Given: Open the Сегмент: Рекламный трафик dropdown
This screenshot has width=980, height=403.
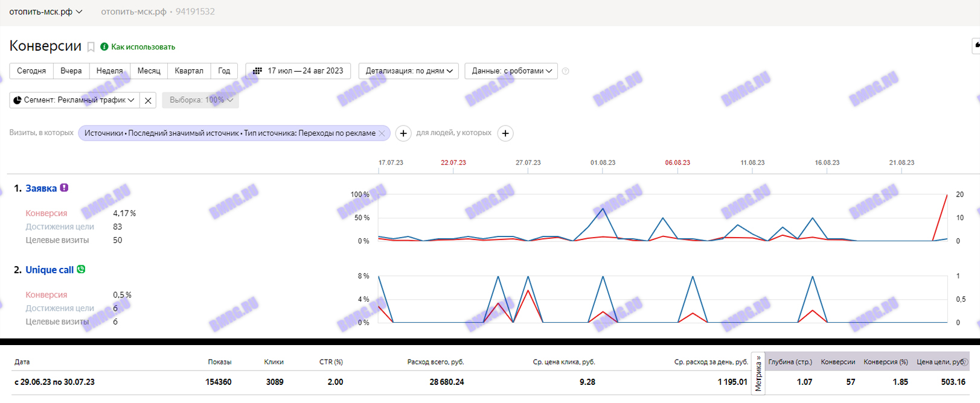Looking at the screenshot, I should pos(74,100).
